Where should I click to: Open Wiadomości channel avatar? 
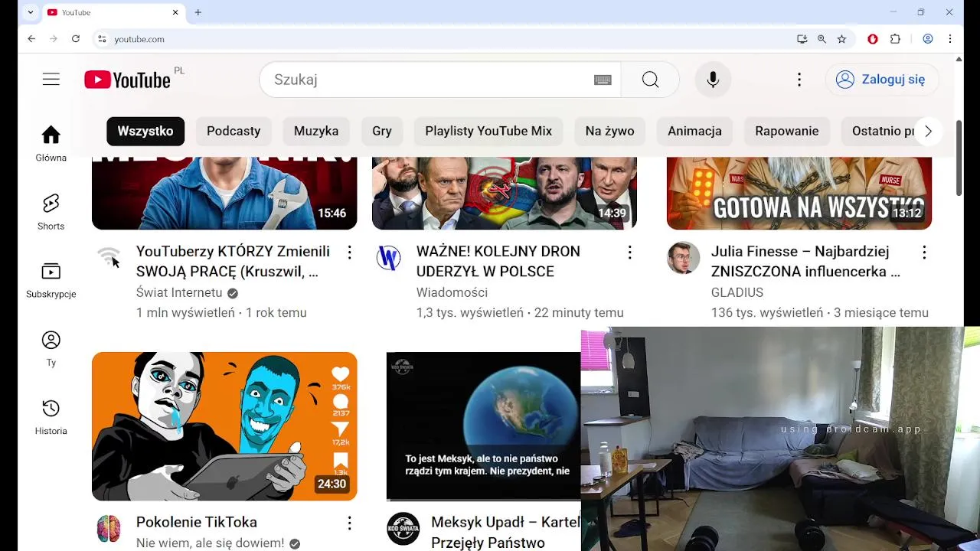(389, 258)
